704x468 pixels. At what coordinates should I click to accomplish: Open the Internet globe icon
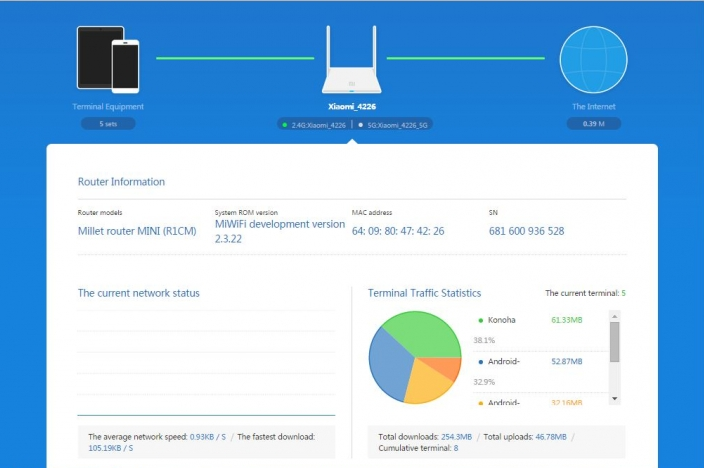click(594, 59)
